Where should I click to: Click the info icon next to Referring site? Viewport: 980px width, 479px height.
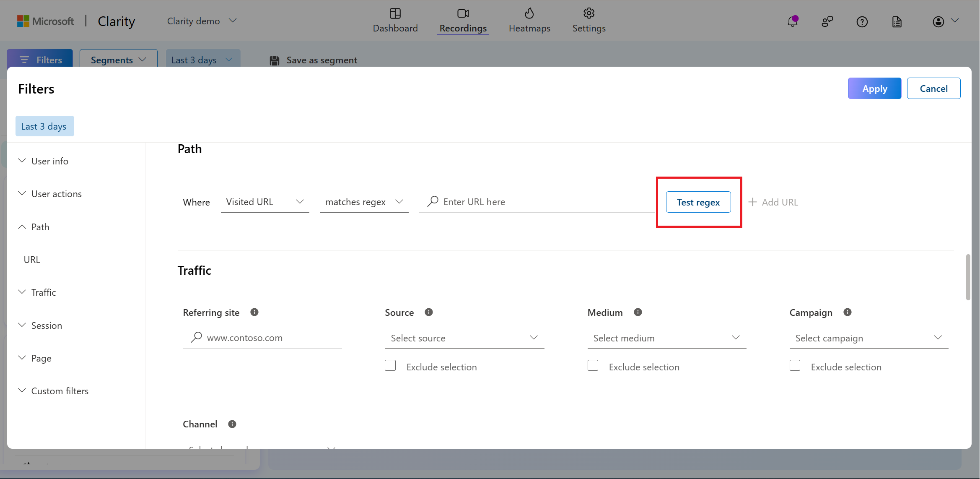(254, 312)
